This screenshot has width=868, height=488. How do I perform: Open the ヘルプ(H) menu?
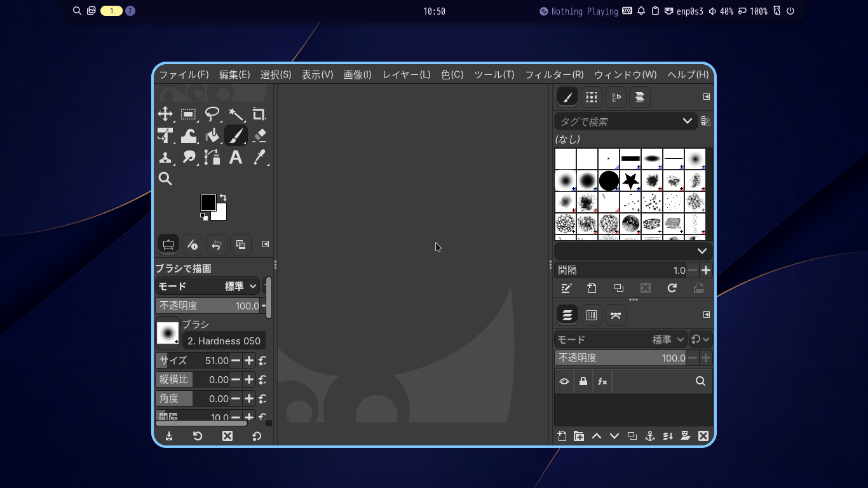688,74
